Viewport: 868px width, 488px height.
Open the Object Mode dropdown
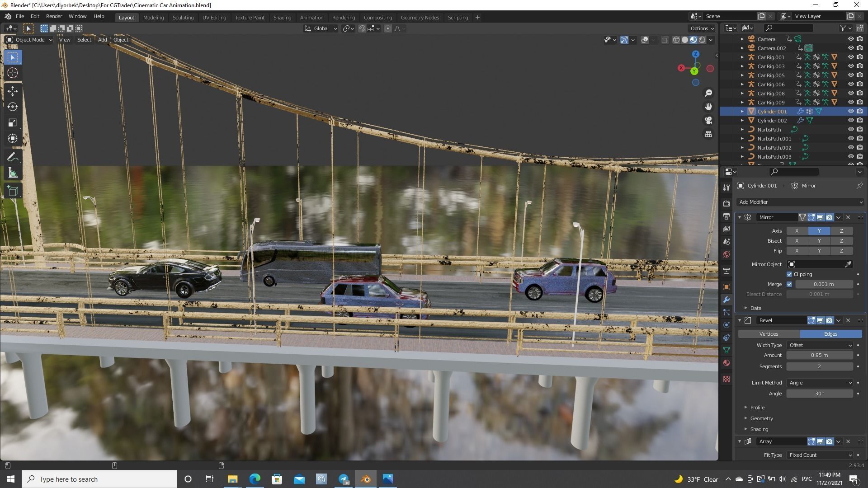pyautogui.click(x=29, y=40)
